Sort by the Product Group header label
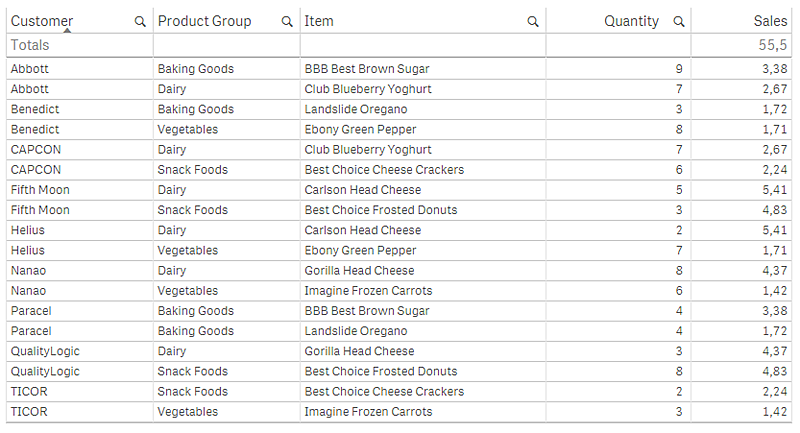This screenshot has height=433, width=800. [205, 21]
